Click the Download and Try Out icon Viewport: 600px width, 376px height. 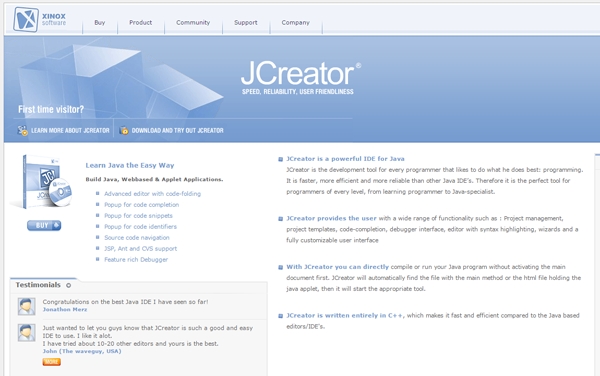[x=124, y=130]
